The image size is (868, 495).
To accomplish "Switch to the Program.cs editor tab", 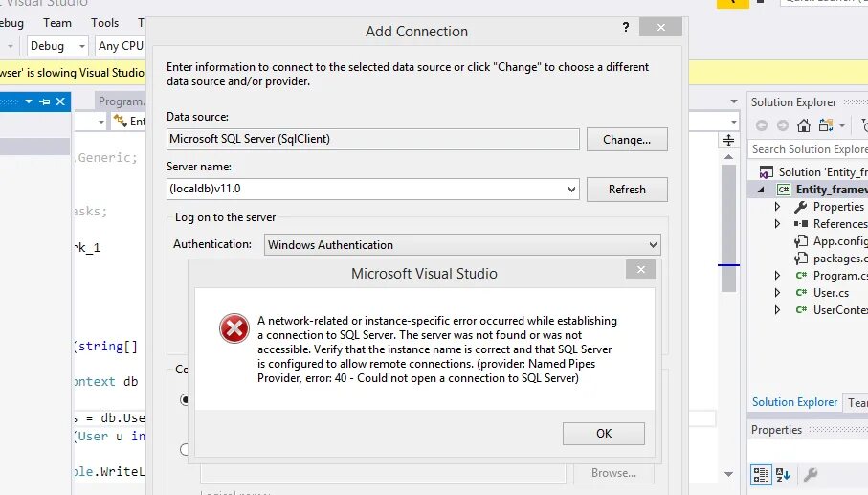I will [x=121, y=101].
